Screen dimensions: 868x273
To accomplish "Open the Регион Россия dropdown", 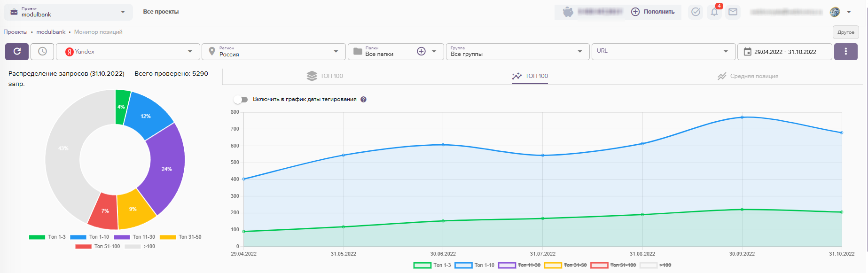I will pyautogui.click(x=274, y=52).
